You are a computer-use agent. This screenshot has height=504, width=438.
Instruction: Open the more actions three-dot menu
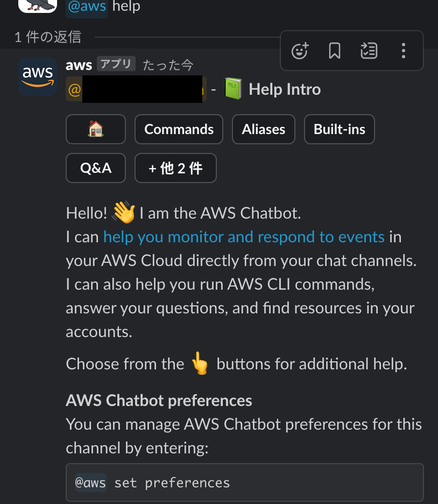(x=403, y=51)
